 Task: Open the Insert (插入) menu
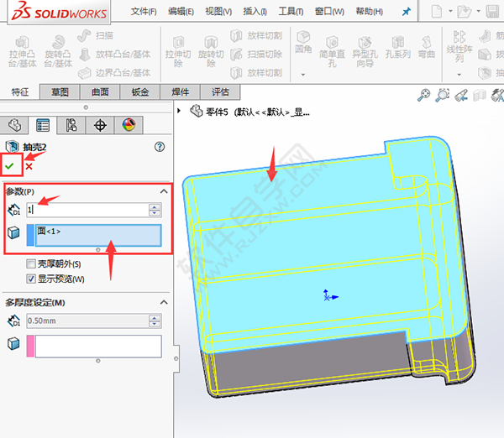pyautogui.click(x=255, y=12)
